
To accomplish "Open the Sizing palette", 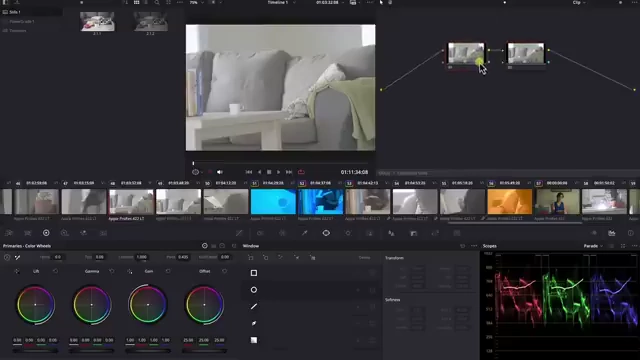I will coord(435,233).
